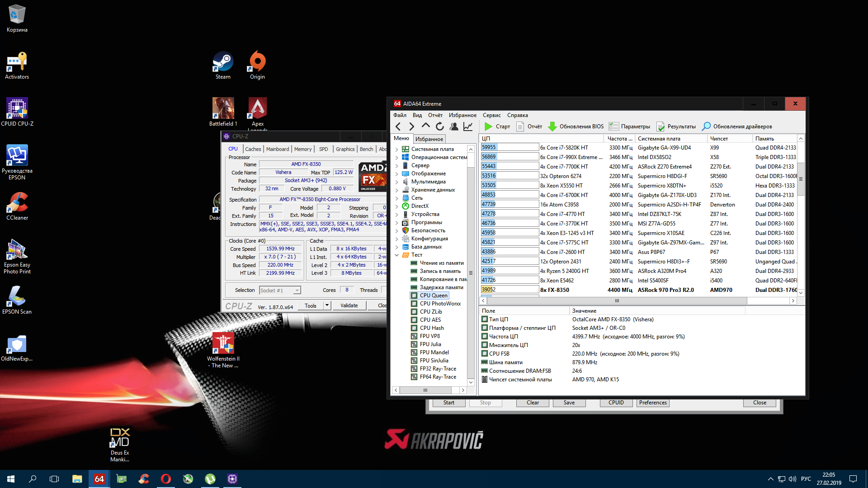The width and height of the screenshot is (868, 488).
Task: Launch Wolfenstein II desktop shortcut
Action: pyautogui.click(x=223, y=350)
